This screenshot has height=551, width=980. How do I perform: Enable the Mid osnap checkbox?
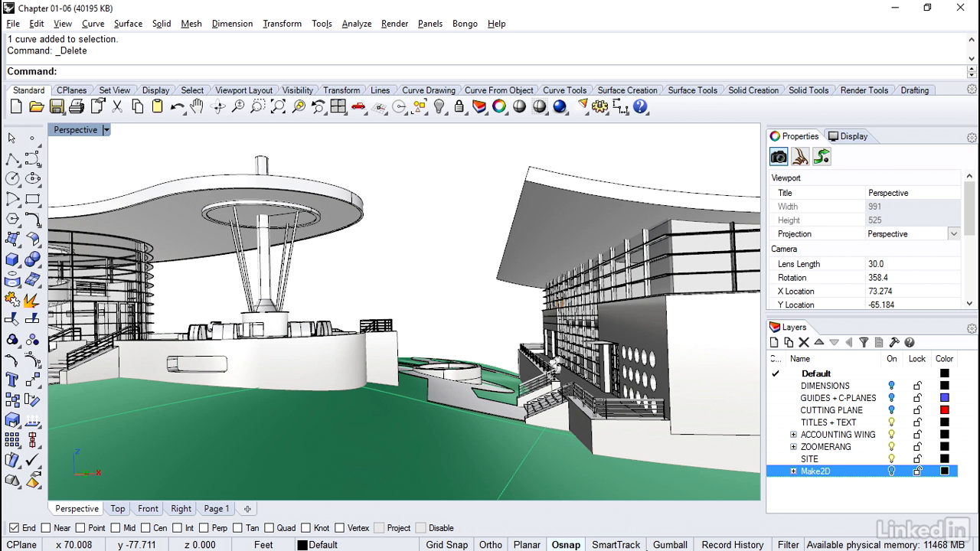[115, 528]
